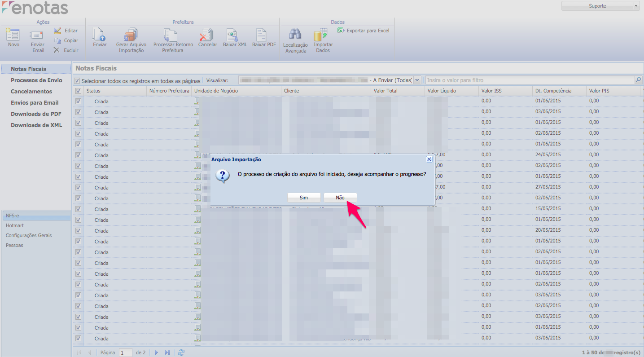The image size is (644, 357).
Task: Open Localização Avançada binoculars tool
Action: point(295,41)
